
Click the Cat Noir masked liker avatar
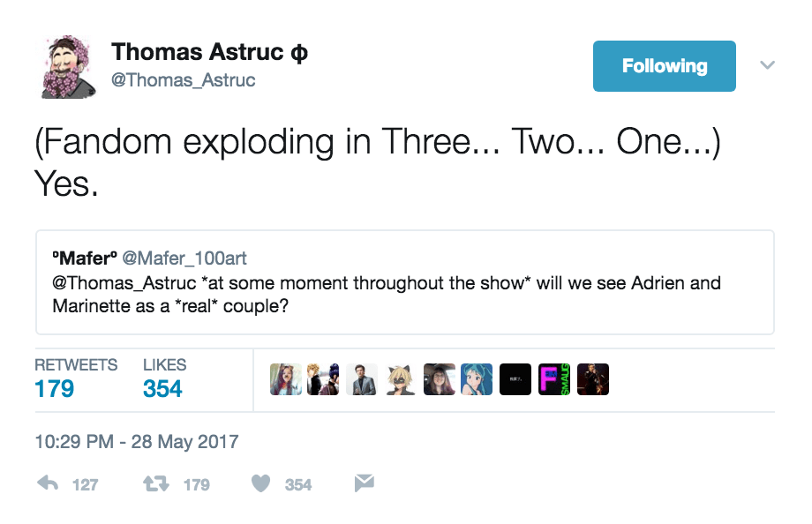click(401, 379)
